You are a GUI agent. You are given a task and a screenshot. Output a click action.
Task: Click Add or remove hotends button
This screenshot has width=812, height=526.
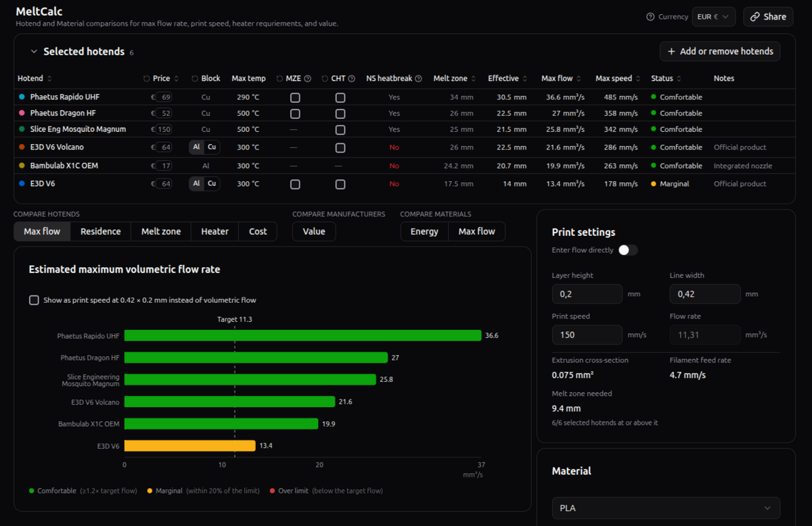[x=720, y=51]
